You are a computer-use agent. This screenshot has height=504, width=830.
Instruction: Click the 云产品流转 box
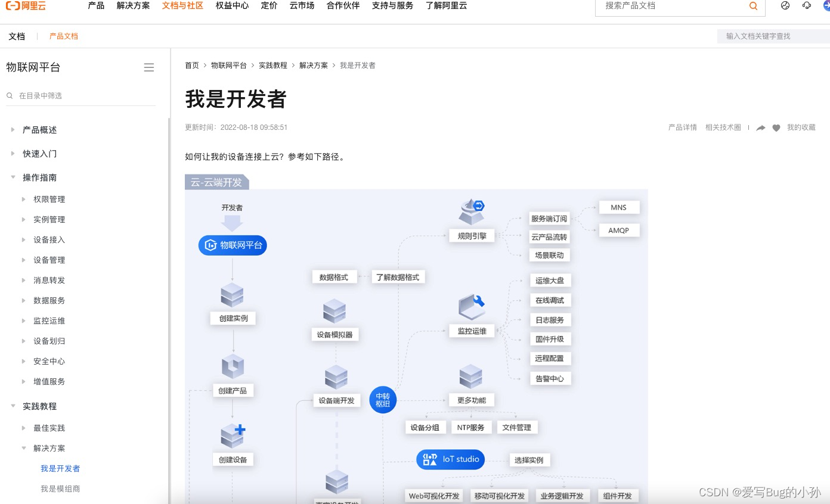(549, 237)
